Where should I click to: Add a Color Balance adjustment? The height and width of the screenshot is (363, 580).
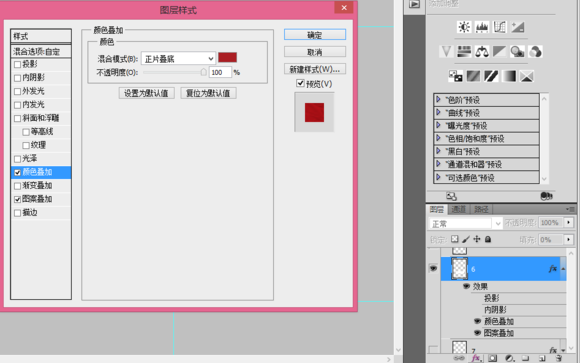click(x=482, y=51)
